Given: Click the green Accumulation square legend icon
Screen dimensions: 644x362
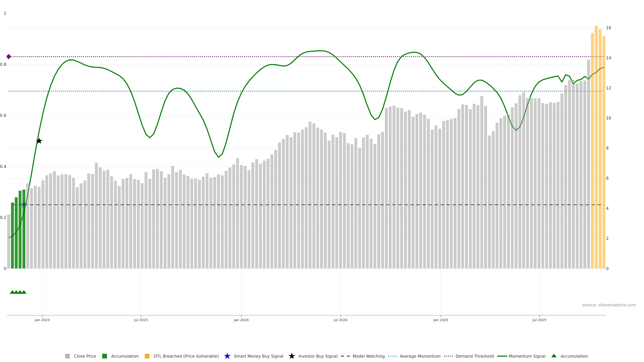Looking at the screenshot, I should (104, 356).
